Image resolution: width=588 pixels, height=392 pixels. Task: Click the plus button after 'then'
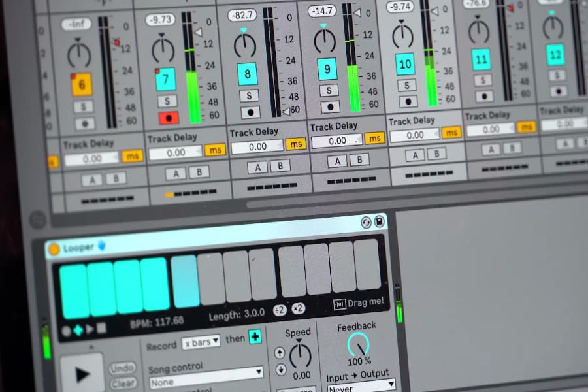255,336
